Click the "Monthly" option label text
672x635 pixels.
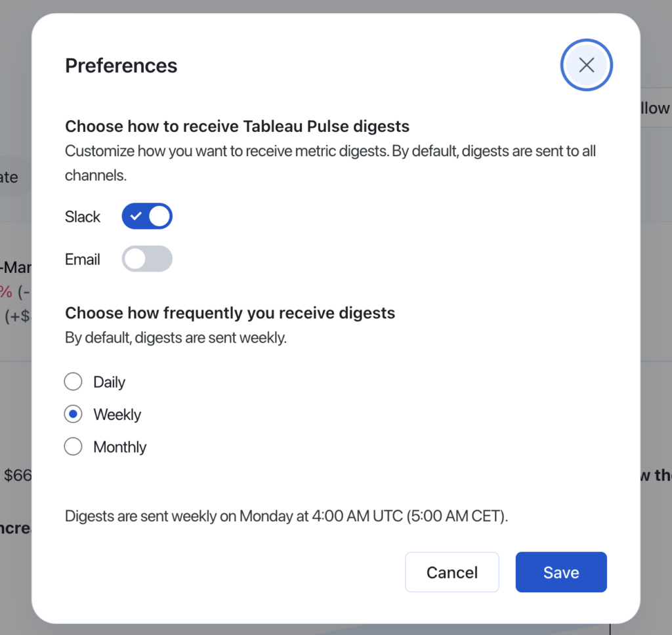[x=119, y=447]
